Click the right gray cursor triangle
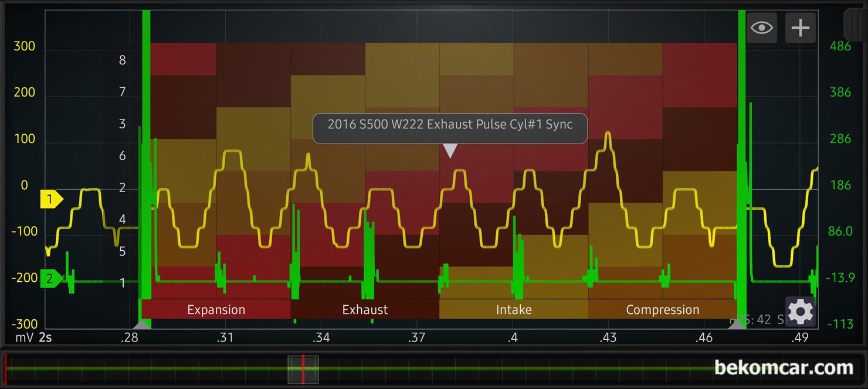The width and height of the screenshot is (868, 389). pos(741,324)
